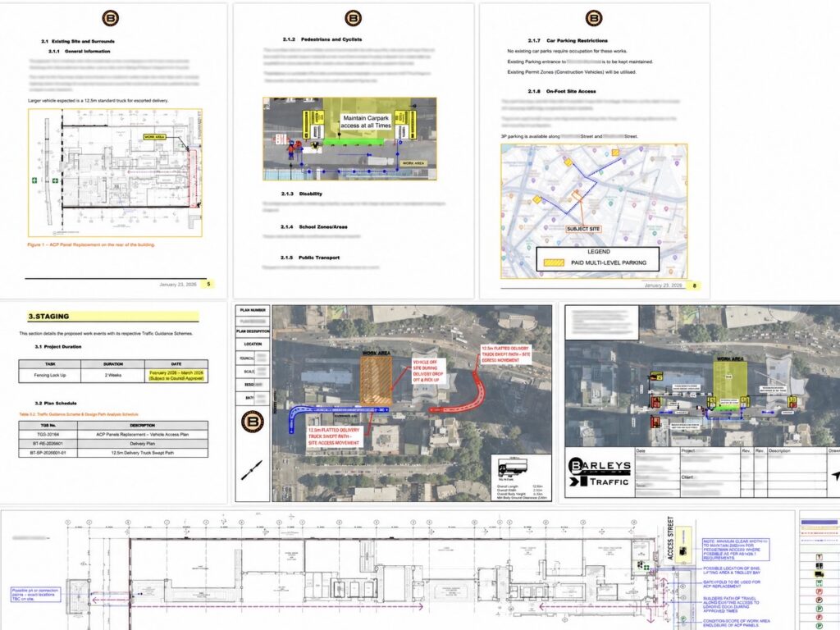
Task: Click 'SUBJECT SITE' label on parking map
Action: [x=583, y=229]
